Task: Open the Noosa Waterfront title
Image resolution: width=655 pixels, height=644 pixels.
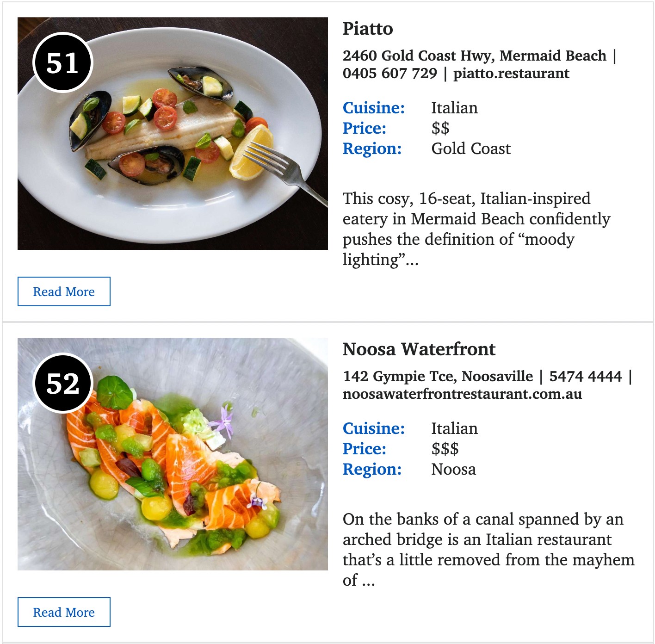Action: click(x=419, y=349)
